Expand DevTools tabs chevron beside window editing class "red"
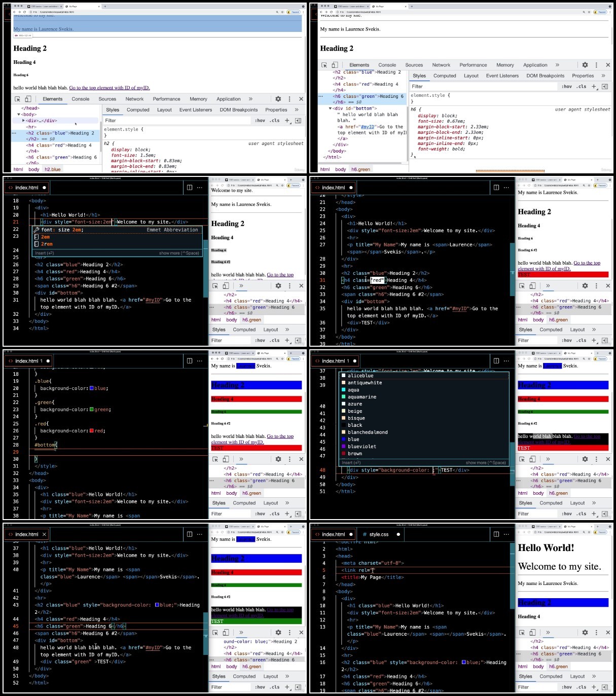Viewport: 616px width, 696px height. [x=548, y=286]
